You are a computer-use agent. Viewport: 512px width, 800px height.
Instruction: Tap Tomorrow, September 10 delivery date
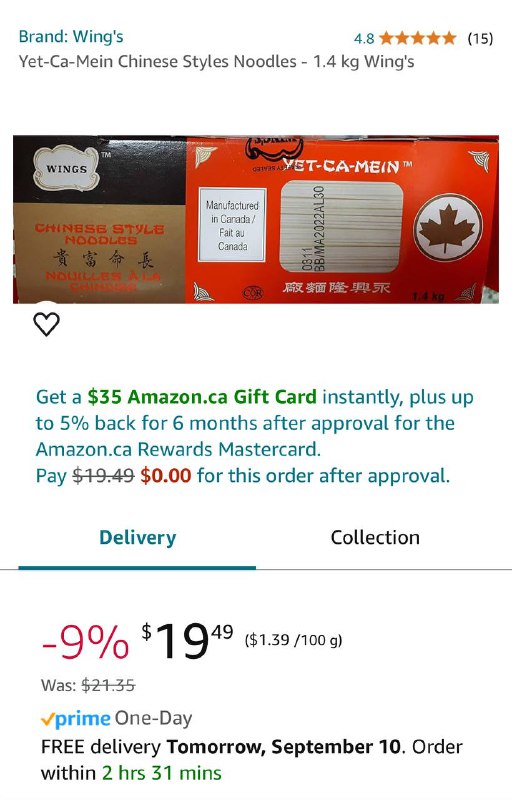[x=283, y=746]
